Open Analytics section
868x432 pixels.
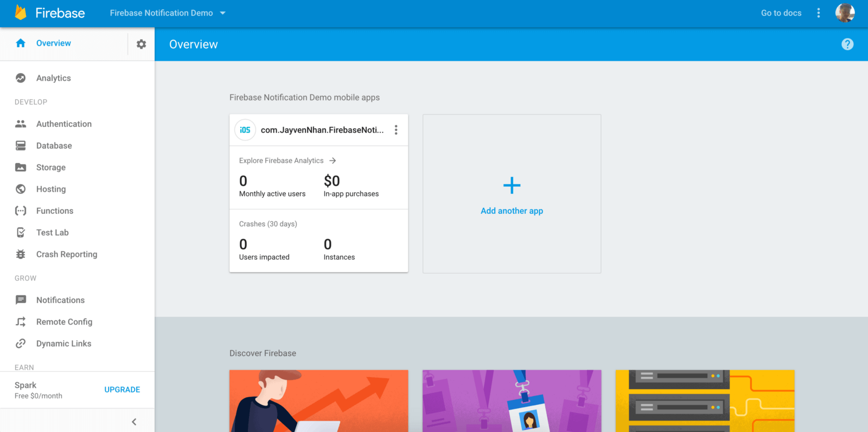coord(54,78)
